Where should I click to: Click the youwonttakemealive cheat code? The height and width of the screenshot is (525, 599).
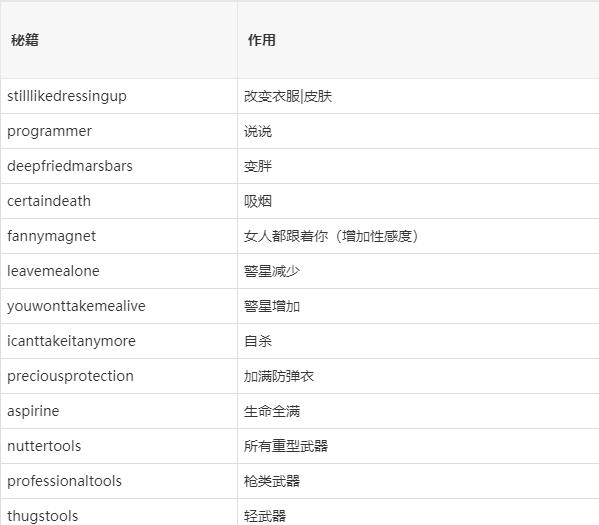[76, 306]
